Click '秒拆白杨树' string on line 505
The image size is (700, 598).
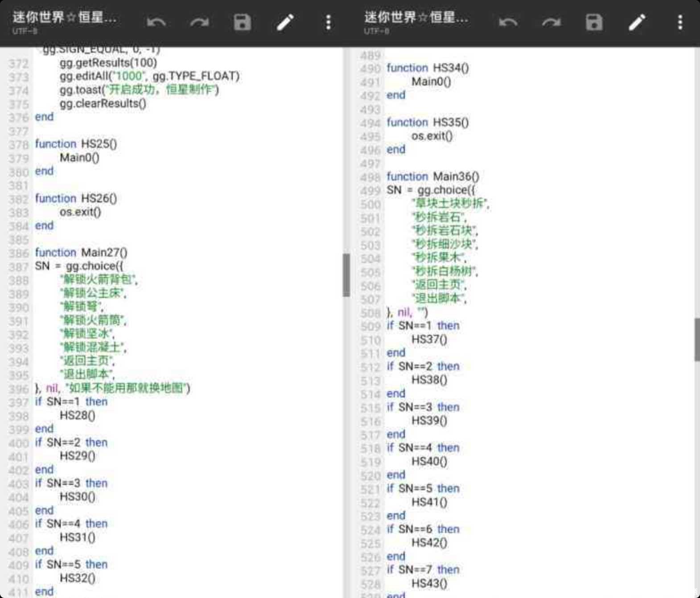pyautogui.click(x=445, y=271)
